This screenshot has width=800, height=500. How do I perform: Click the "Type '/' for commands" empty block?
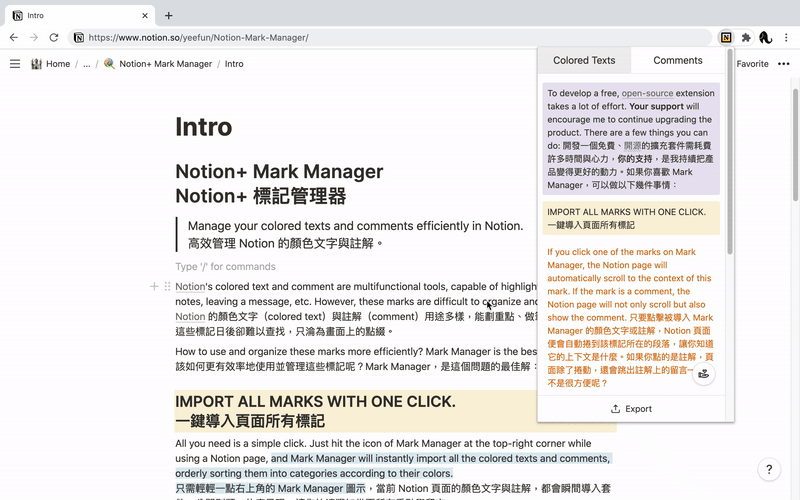pyautogui.click(x=225, y=266)
